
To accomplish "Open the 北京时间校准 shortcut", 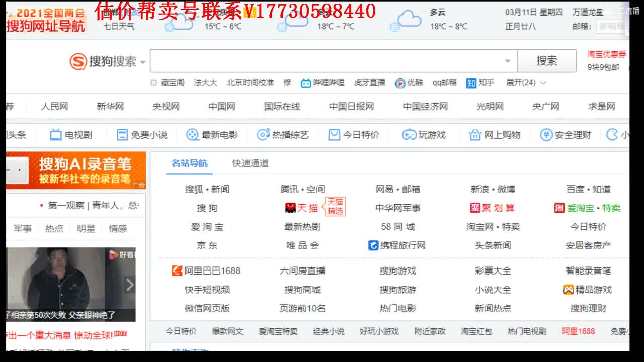I will 250,83.
